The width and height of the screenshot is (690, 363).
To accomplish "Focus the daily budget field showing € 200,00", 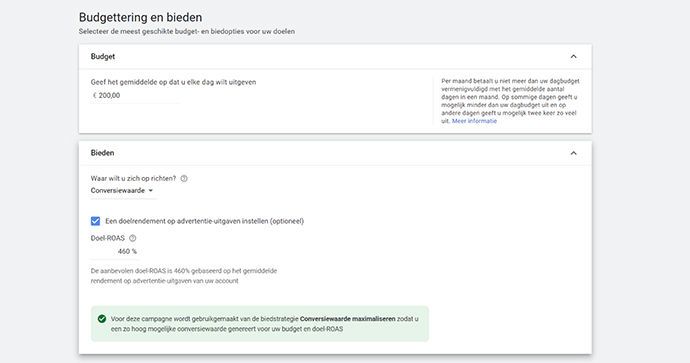I will [x=135, y=95].
